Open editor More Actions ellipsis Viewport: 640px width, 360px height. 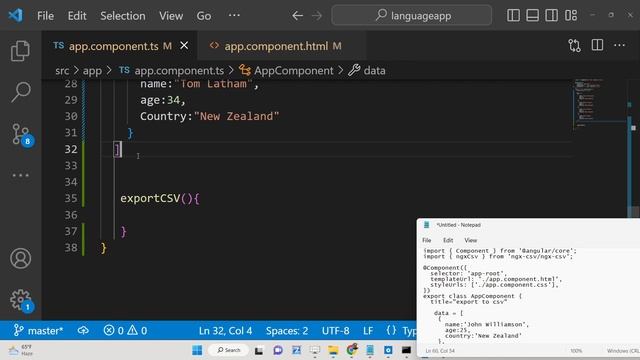[620, 45]
